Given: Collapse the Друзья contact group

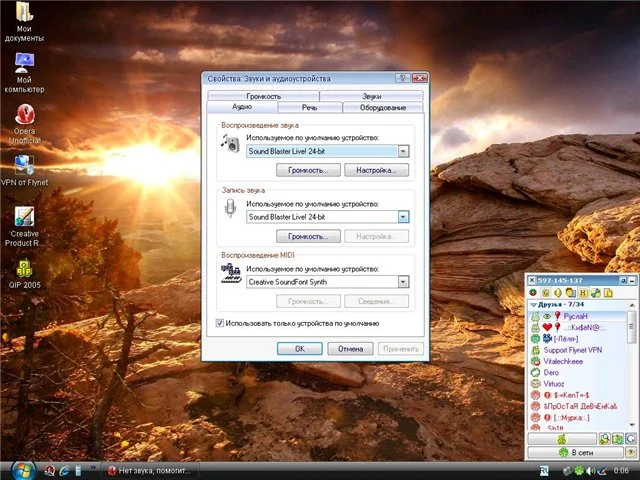Looking at the screenshot, I should 535,304.
